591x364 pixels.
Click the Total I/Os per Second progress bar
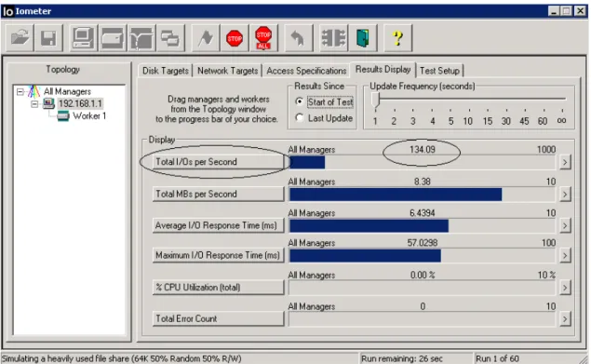click(423, 162)
